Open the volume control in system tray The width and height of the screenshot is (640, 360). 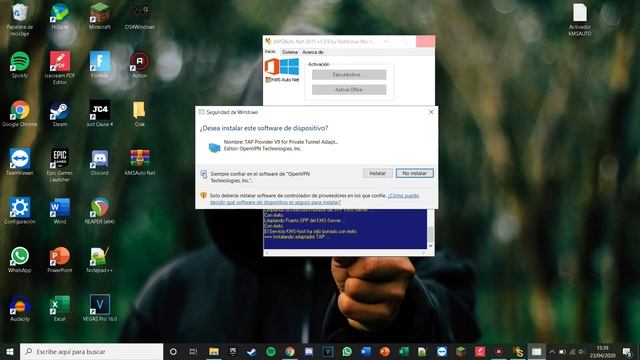(581, 351)
